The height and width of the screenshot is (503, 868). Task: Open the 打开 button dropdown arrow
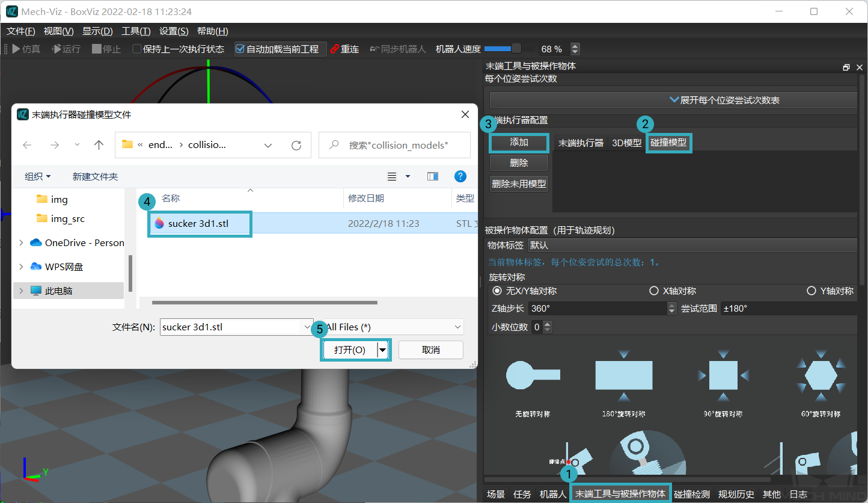[383, 350]
